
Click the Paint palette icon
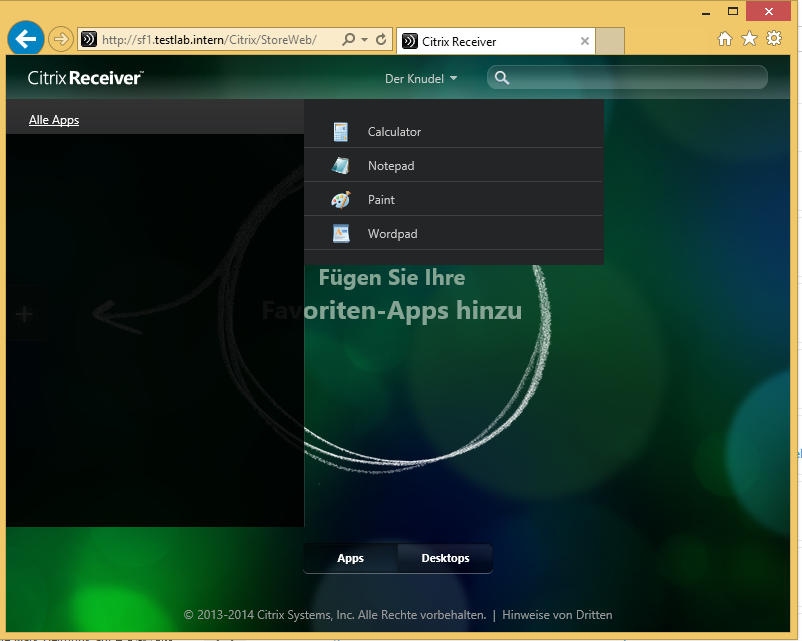(341, 200)
